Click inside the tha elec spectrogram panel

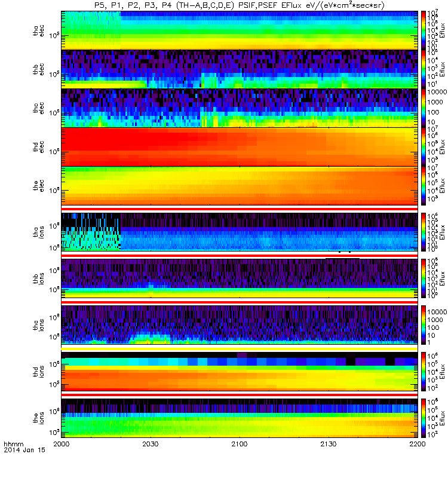pyautogui.click(x=240, y=30)
